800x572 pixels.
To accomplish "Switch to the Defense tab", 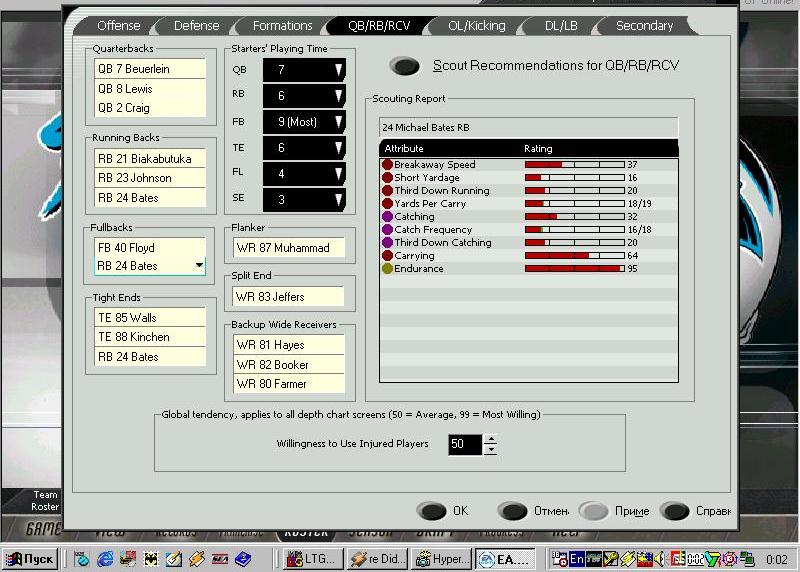I will pyautogui.click(x=196, y=26).
